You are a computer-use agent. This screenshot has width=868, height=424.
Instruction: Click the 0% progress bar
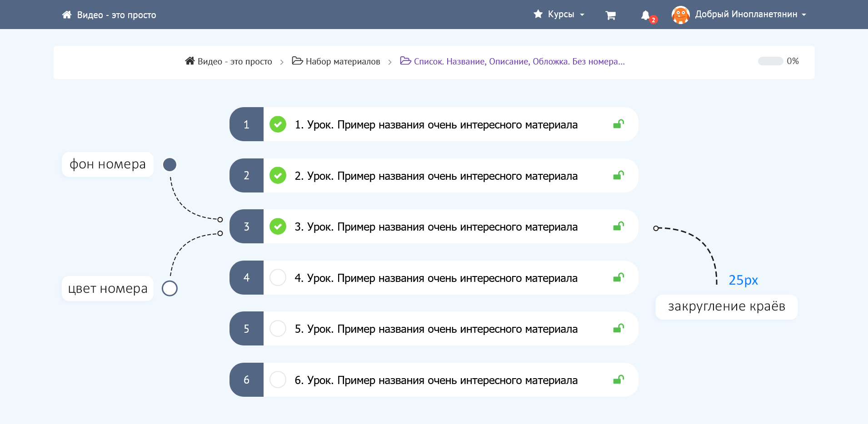[x=770, y=61]
